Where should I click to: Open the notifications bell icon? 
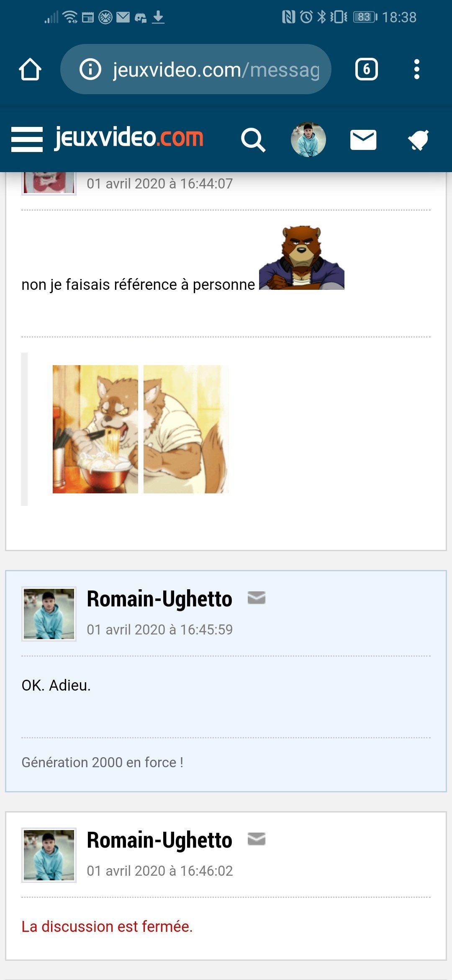(x=418, y=140)
